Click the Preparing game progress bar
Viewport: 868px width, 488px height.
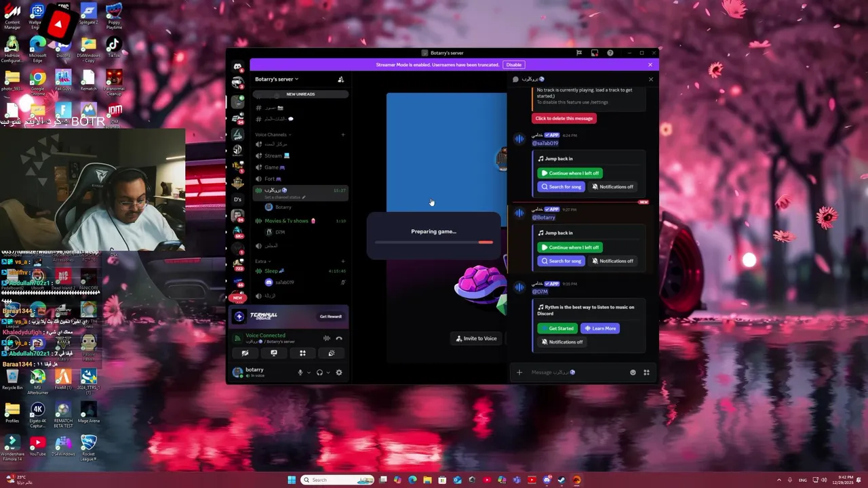pyautogui.click(x=434, y=242)
